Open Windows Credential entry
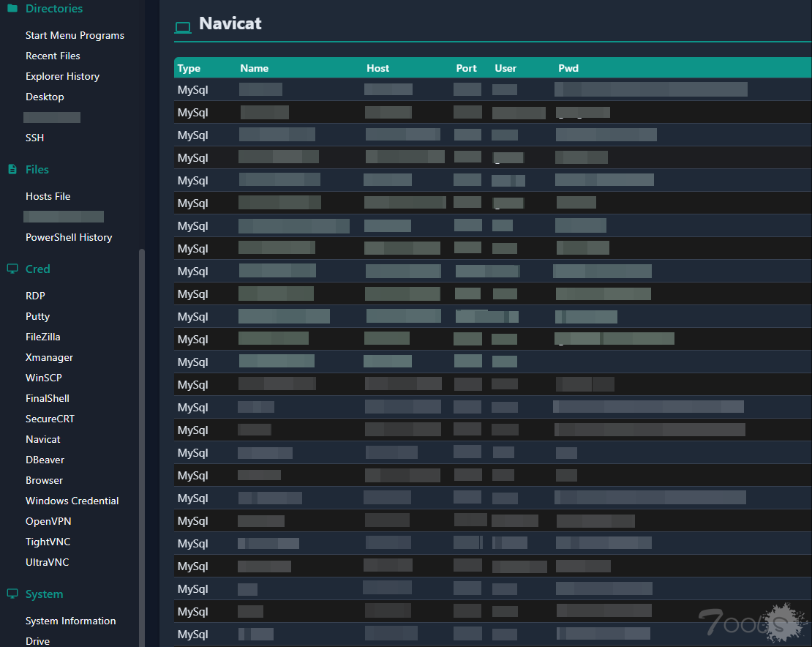Viewport: 812px width, 647px height. pyautogui.click(x=72, y=501)
